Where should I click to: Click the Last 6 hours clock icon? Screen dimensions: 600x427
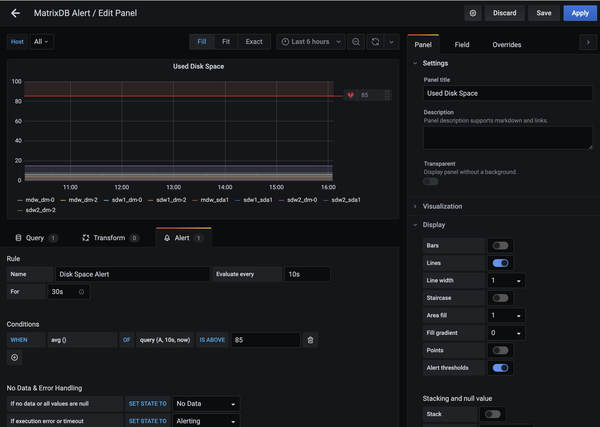pyautogui.click(x=285, y=42)
